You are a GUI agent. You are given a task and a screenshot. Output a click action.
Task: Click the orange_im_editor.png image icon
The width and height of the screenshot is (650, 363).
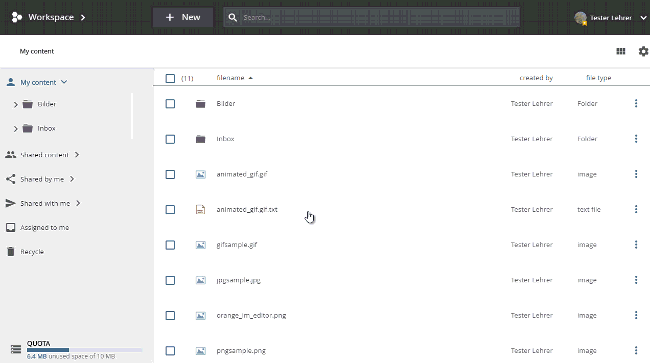coord(201,316)
